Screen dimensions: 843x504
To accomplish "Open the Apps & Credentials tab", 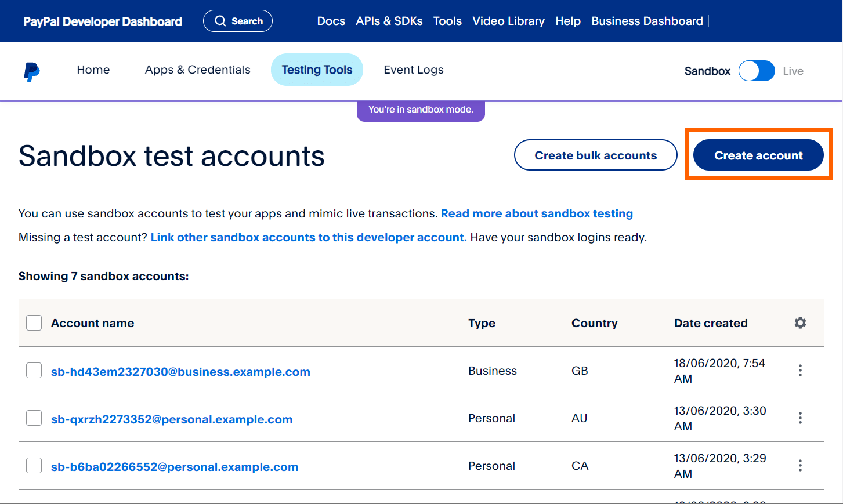I will coord(197,70).
